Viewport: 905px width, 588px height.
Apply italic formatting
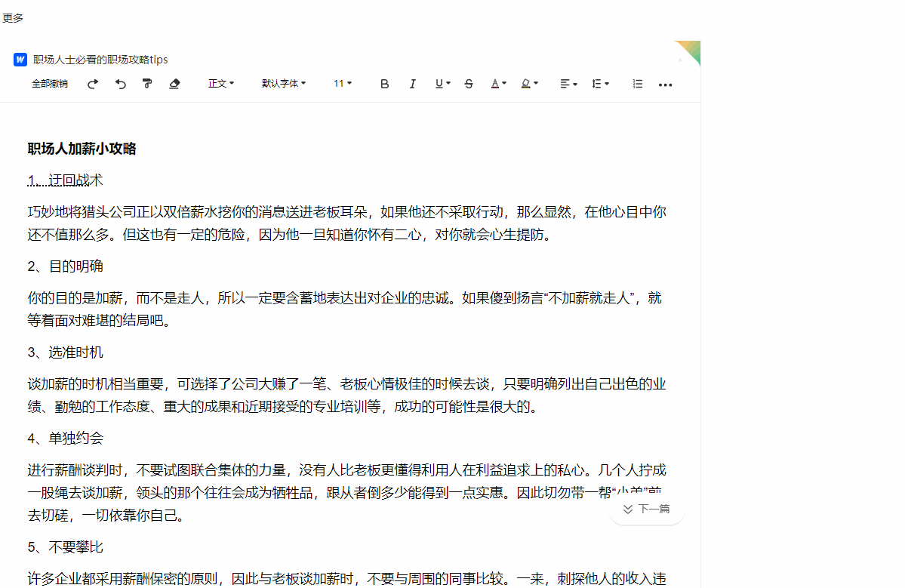click(x=412, y=83)
